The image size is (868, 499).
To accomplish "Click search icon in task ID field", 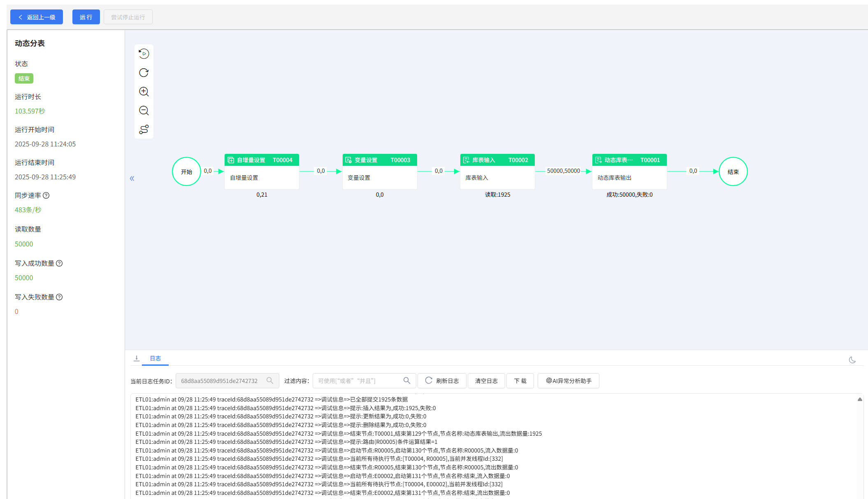I will coord(270,381).
